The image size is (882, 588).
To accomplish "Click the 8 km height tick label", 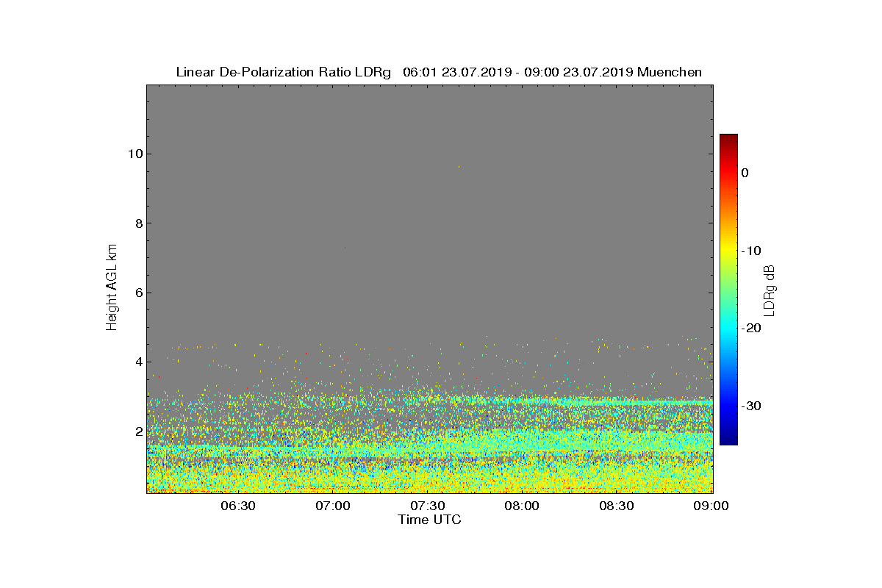I will pos(138,223).
